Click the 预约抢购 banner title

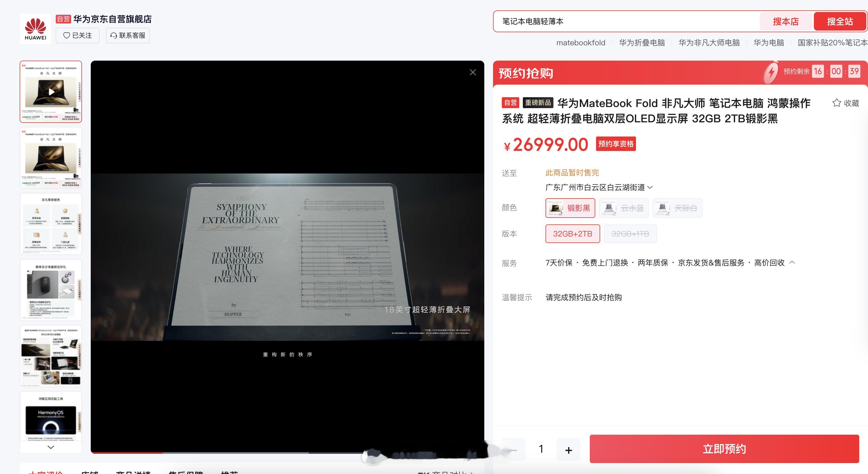click(526, 73)
